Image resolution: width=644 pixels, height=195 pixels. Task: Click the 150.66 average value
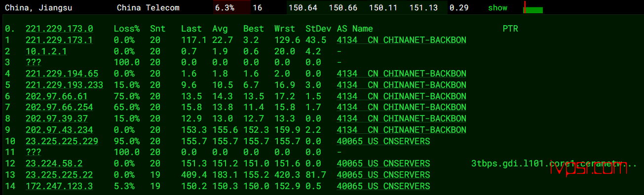343,8
